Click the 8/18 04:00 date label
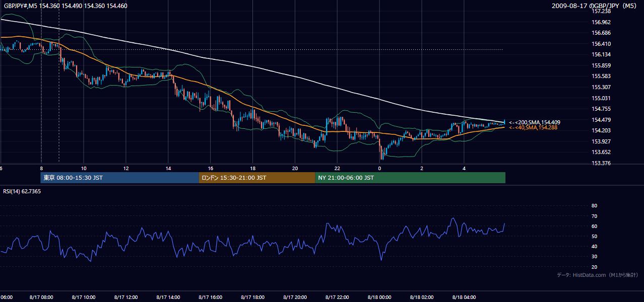The width and height of the screenshot is (644, 302). (465, 297)
